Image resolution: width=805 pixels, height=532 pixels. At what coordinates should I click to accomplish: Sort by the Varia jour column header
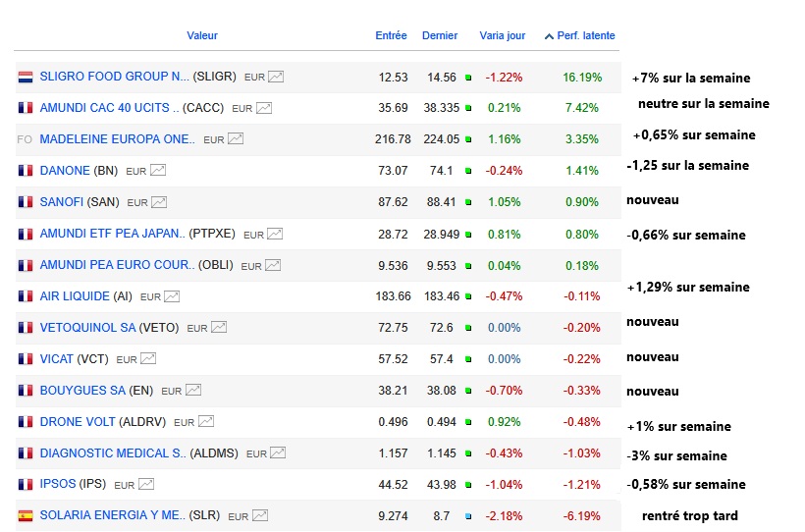(503, 35)
